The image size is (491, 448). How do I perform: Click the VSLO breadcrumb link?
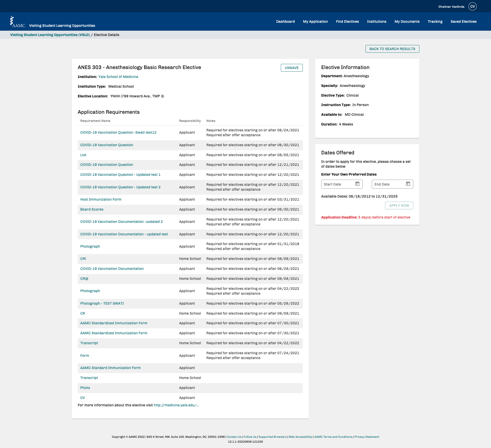(x=50, y=35)
